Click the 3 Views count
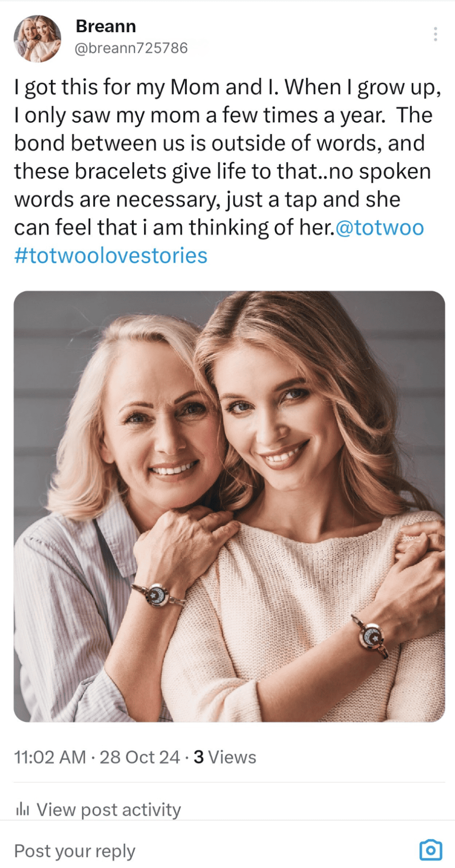Screen dimensions: 455x868 click(225, 757)
